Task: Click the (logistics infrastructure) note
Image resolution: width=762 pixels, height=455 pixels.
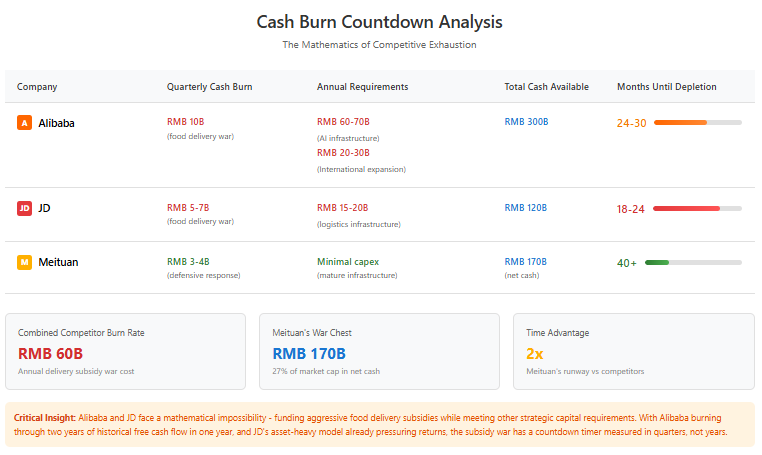Action: tap(359, 224)
